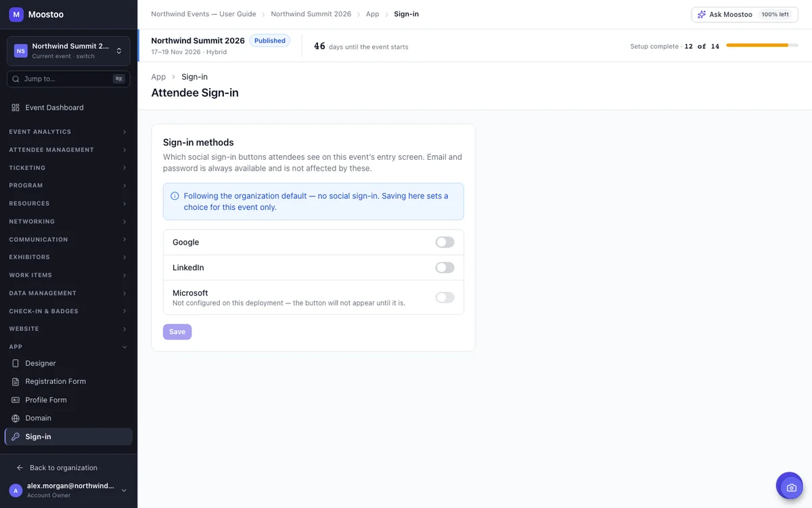Click the Jump to search field
Viewport: 812px width, 508px height.
point(68,79)
